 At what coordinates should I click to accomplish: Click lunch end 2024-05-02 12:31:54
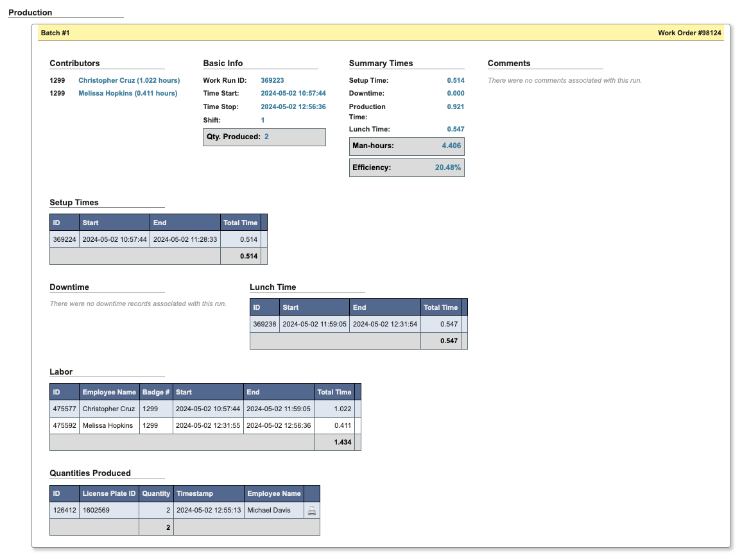point(385,324)
